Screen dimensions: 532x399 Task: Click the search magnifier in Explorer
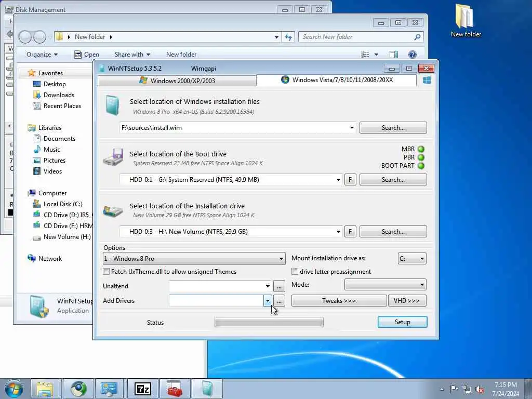[417, 37]
